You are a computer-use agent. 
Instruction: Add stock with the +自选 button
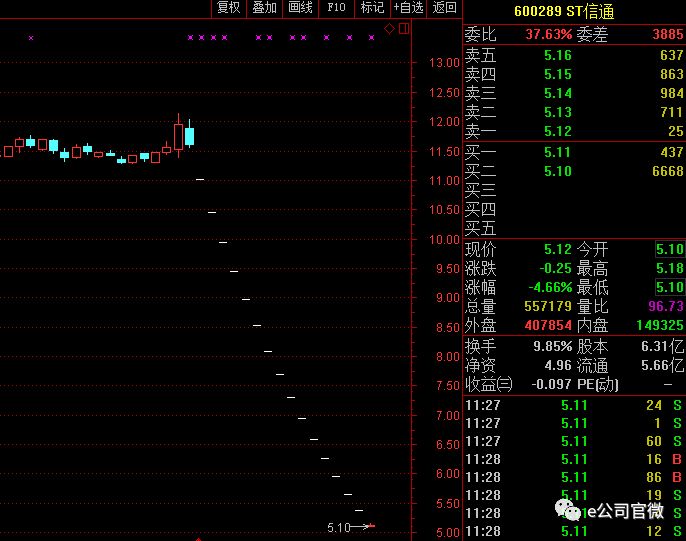pyautogui.click(x=408, y=8)
